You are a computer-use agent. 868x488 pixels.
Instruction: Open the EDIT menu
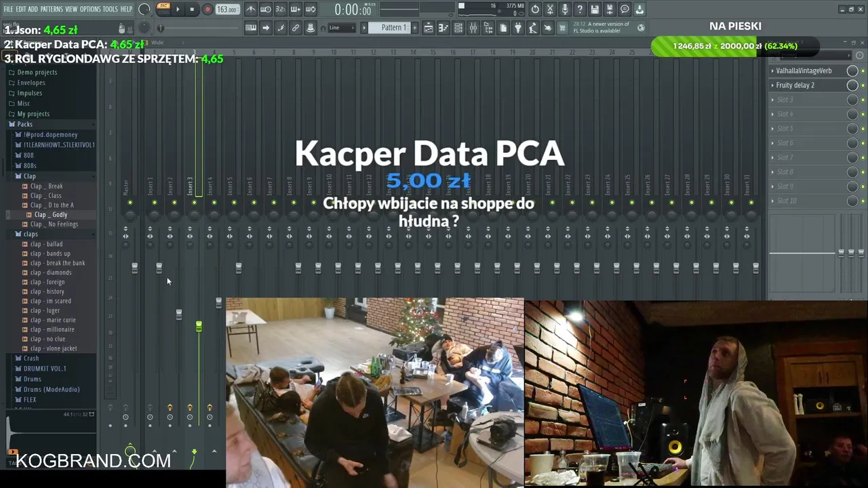pos(21,9)
